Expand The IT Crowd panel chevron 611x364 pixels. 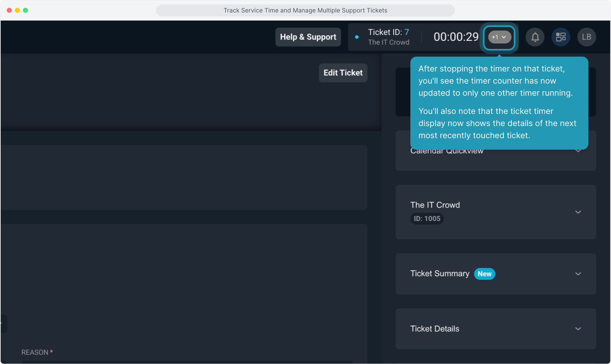pos(578,212)
